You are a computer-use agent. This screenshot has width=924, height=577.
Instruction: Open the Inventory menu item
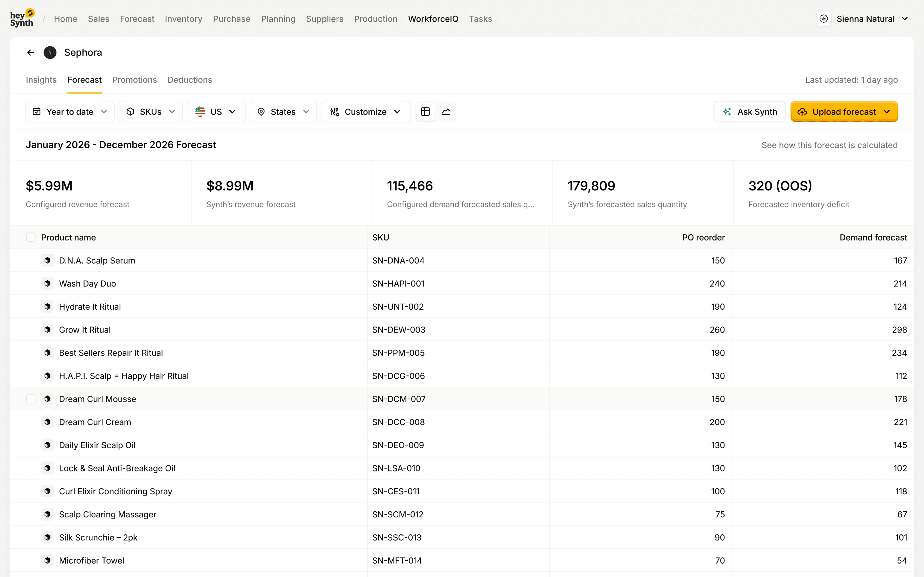pyautogui.click(x=183, y=19)
